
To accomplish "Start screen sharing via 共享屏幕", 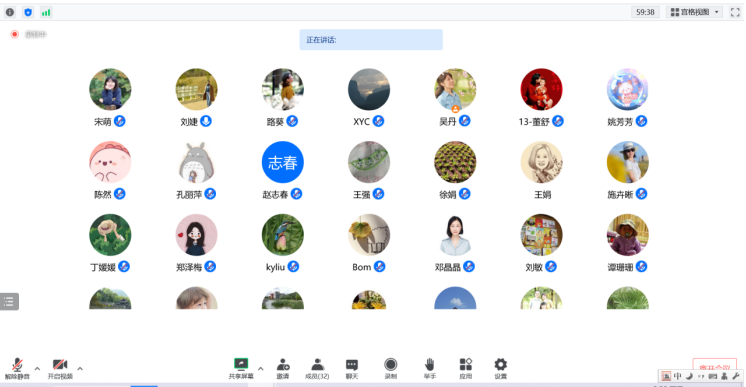I will click(241, 368).
